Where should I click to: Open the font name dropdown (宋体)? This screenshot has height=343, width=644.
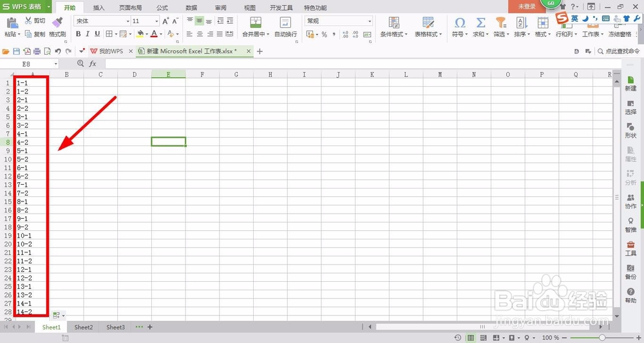[128, 21]
